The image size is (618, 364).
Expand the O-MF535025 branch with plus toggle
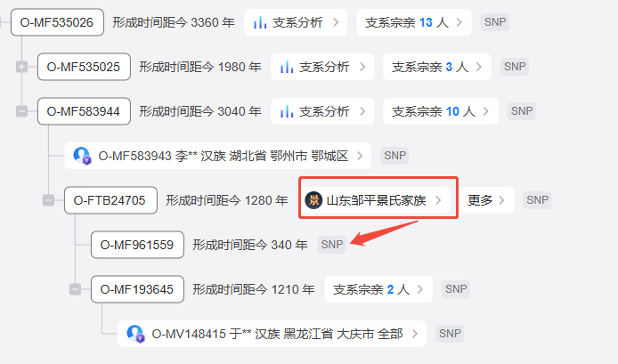click(x=21, y=67)
